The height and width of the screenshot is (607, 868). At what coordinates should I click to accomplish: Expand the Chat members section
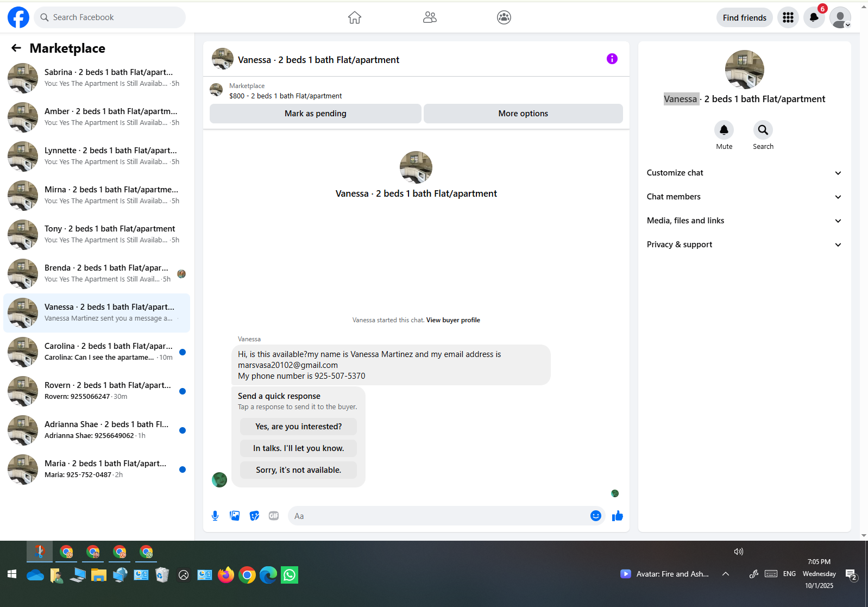(x=745, y=197)
